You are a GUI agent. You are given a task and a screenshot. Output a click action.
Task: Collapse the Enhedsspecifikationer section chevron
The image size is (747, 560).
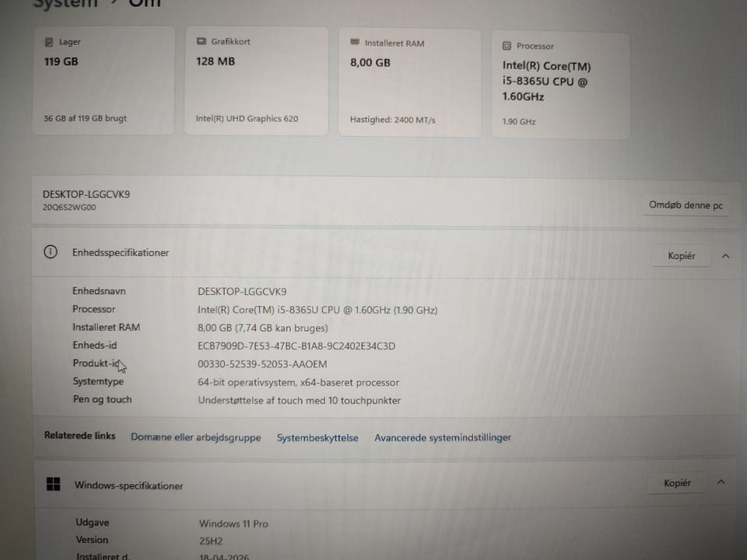[725, 256]
